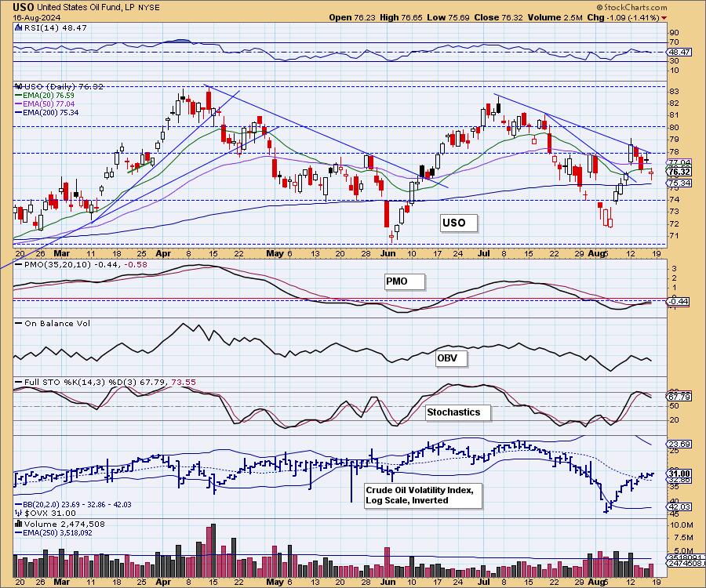This screenshot has width=706, height=588.
Task: Click the 75.34 EMA tag on right axis
Action: point(679,183)
